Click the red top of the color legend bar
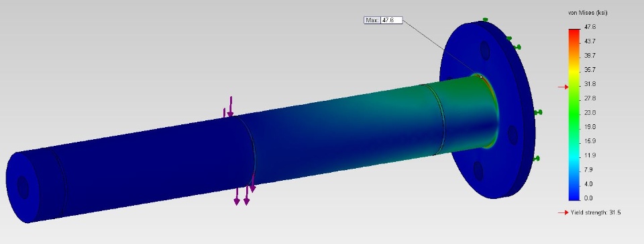Viewport: 644px width, 244px height. coord(574,33)
